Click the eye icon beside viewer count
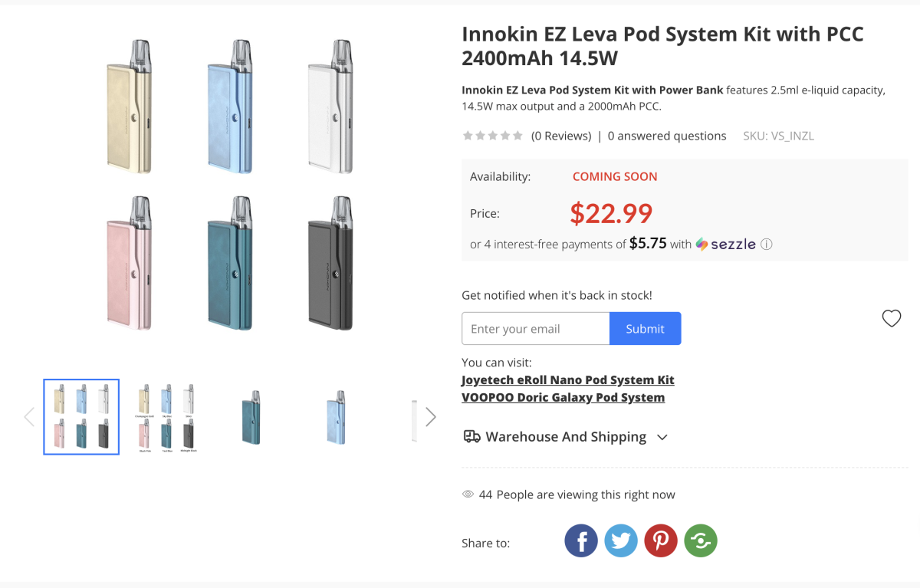 click(x=467, y=494)
